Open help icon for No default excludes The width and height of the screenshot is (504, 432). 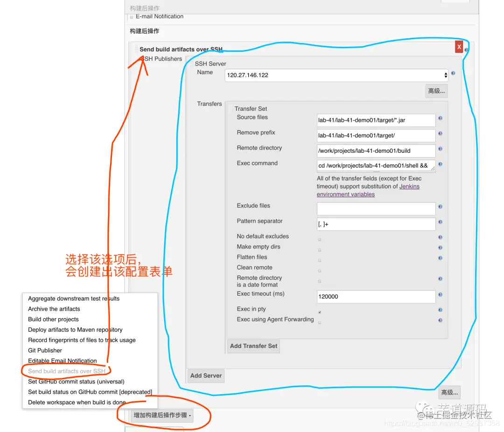pos(440,237)
